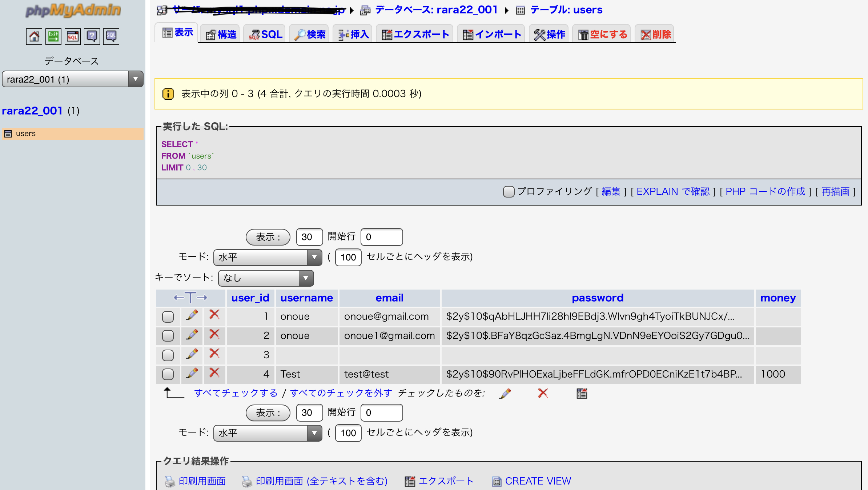Export checked rows icon below table
This screenshot has height=490, width=868.
pyautogui.click(x=582, y=393)
